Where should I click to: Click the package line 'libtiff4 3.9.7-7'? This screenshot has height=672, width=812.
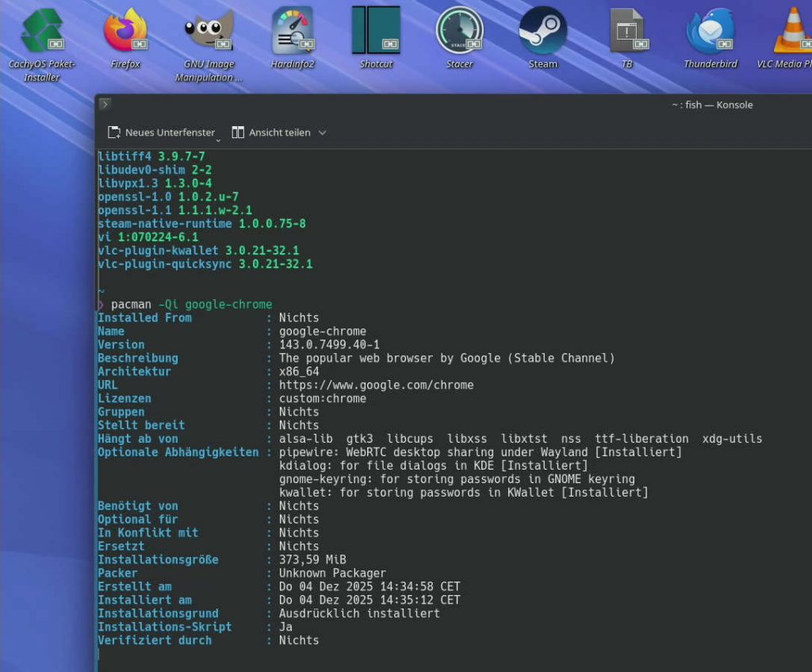(x=151, y=156)
